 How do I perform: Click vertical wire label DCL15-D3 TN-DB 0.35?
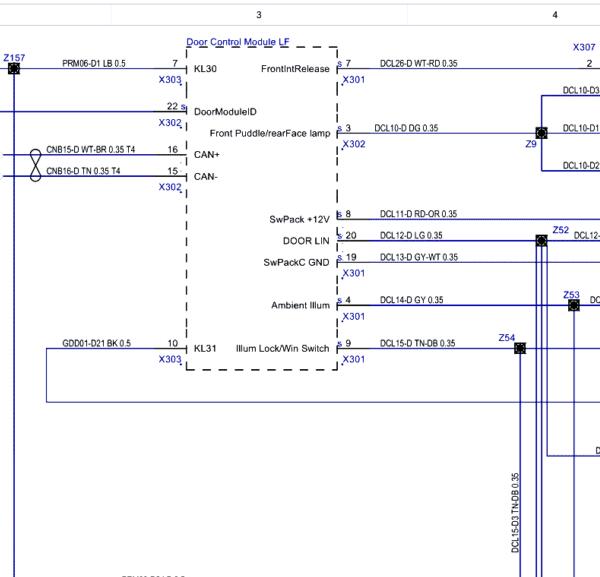click(x=515, y=513)
